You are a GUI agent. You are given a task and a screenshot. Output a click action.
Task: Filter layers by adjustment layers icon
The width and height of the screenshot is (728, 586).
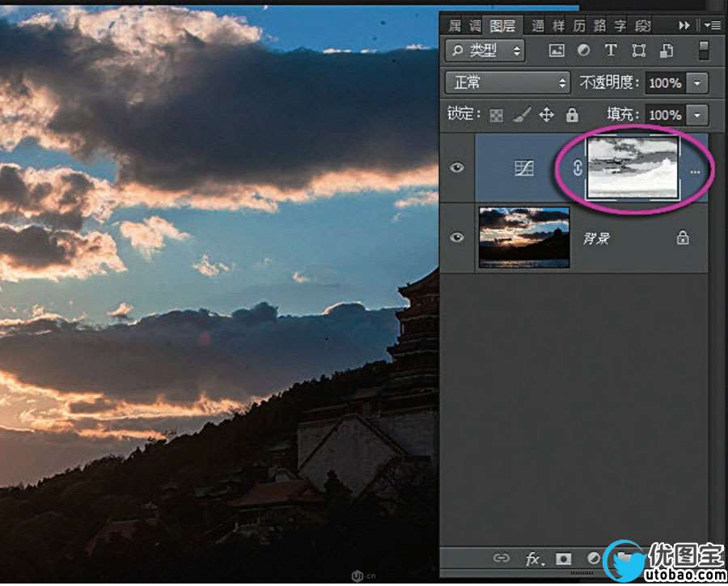pyautogui.click(x=583, y=50)
